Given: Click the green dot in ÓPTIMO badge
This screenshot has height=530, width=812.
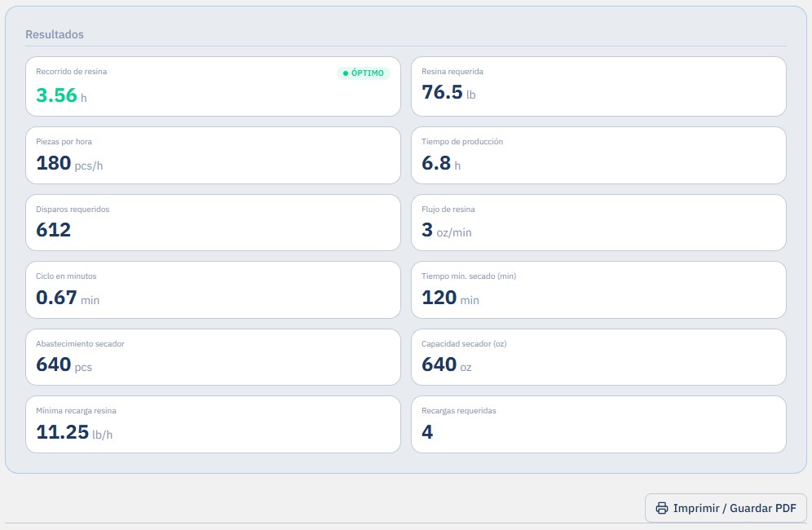Looking at the screenshot, I should coord(346,73).
